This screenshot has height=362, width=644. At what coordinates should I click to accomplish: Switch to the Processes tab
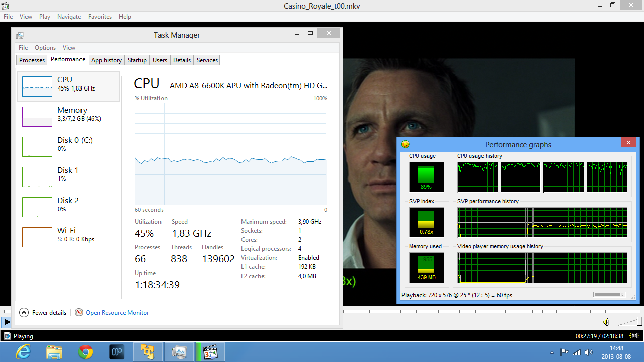pyautogui.click(x=32, y=60)
